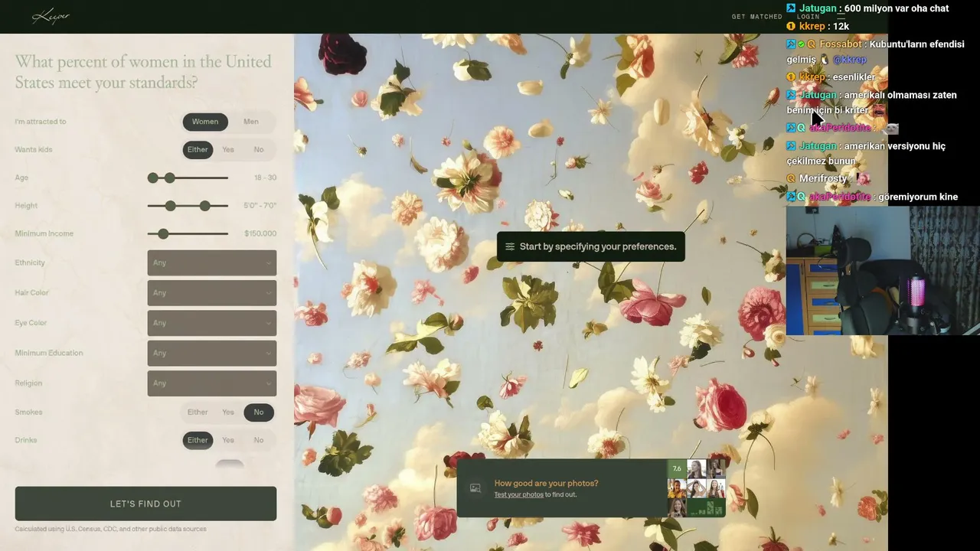Set Smokes to Either
Image resolution: width=980 pixels, height=551 pixels.
click(198, 412)
